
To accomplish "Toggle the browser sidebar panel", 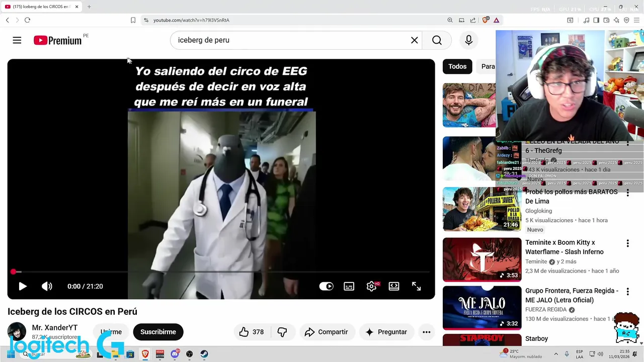I will (x=596, y=20).
